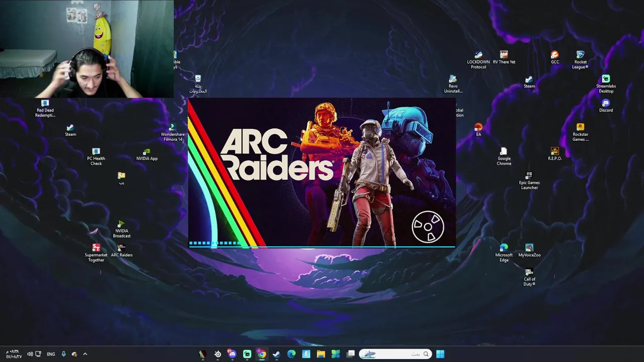Show hidden system tray icons chevron
Viewport: 644px width, 362px height.
point(85,354)
